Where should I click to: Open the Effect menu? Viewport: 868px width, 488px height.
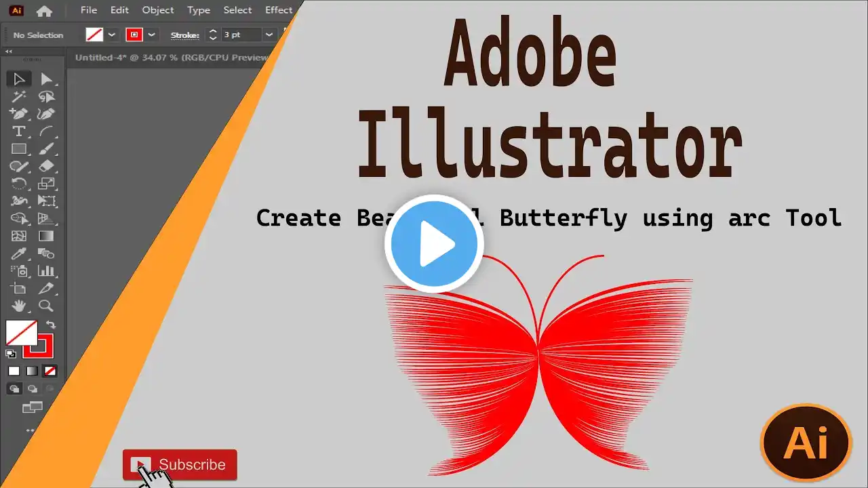click(x=279, y=10)
